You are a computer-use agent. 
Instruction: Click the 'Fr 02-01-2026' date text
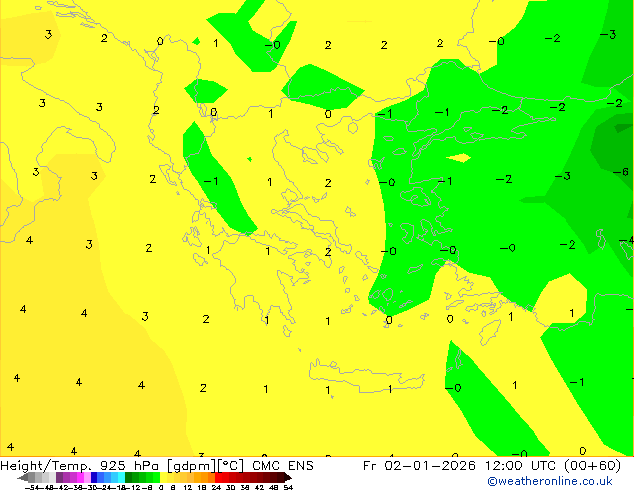(x=419, y=466)
